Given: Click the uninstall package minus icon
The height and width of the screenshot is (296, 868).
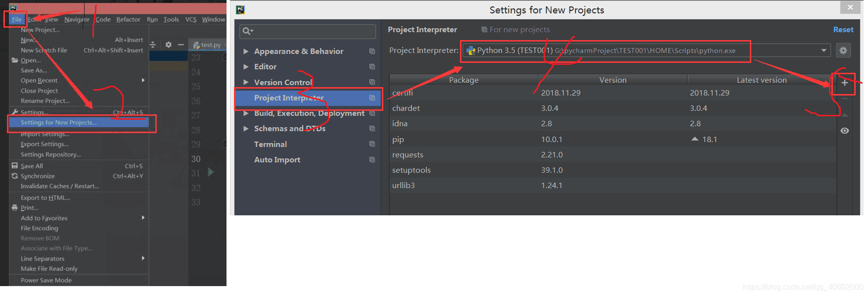Looking at the screenshot, I should (x=844, y=99).
